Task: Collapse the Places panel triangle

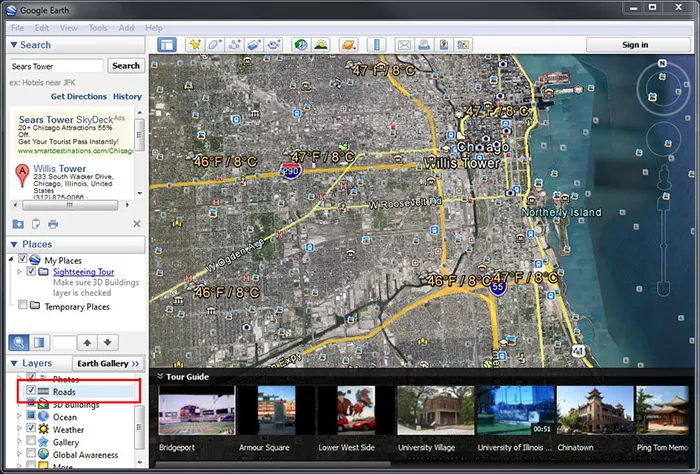Action: pos(14,245)
